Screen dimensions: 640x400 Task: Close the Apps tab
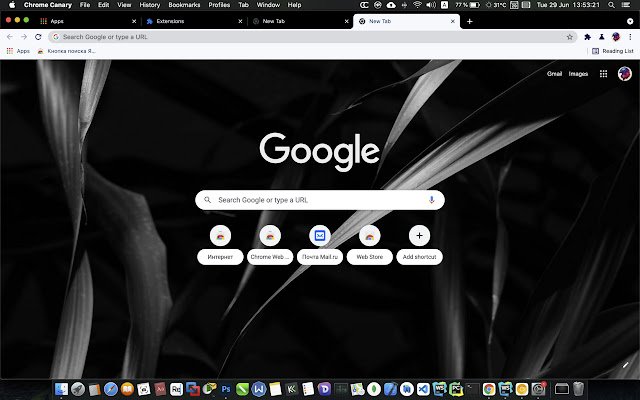[134, 21]
